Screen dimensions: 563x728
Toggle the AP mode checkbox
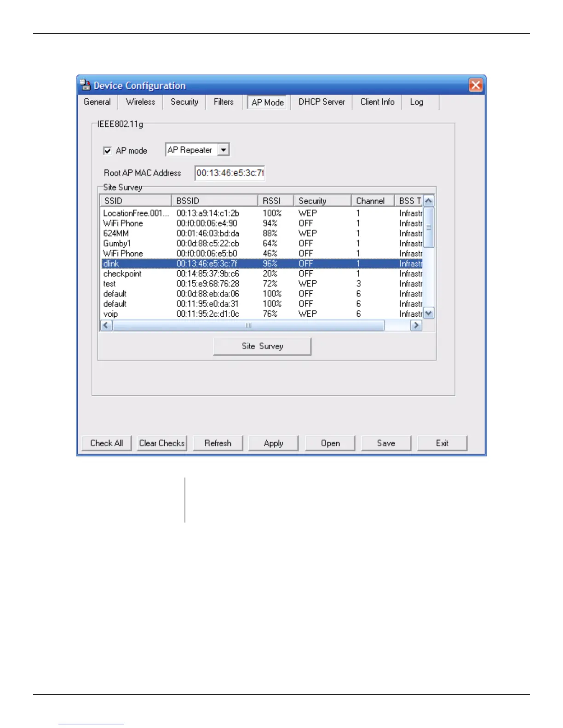107,151
